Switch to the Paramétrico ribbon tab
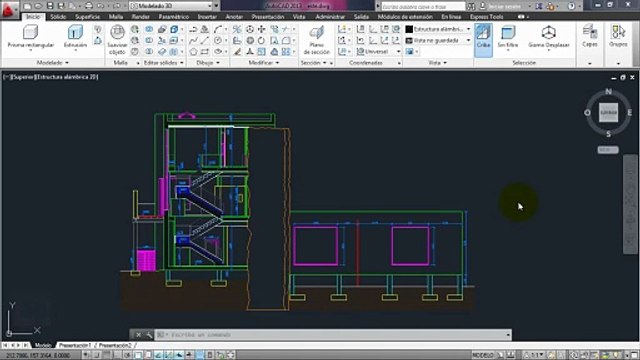Image resolution: width=640 pixels, height=360 pixels. click(173, 17)
